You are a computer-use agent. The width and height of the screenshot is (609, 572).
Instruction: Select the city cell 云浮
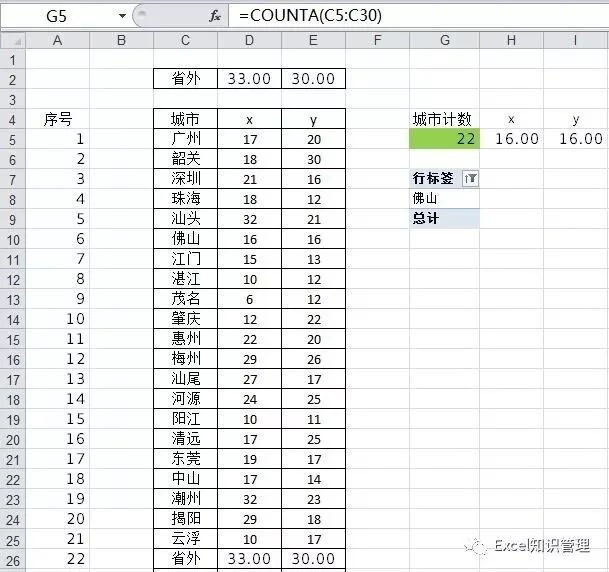pos(185,539)
